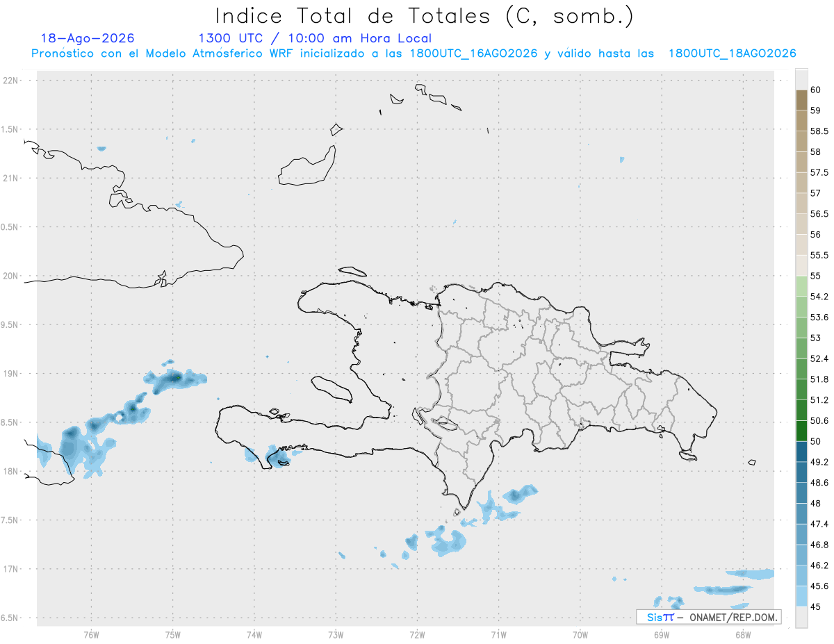The image size is (834, 644).
Task: Click the legend value 46.8
Action: click(x=819, y=545)
